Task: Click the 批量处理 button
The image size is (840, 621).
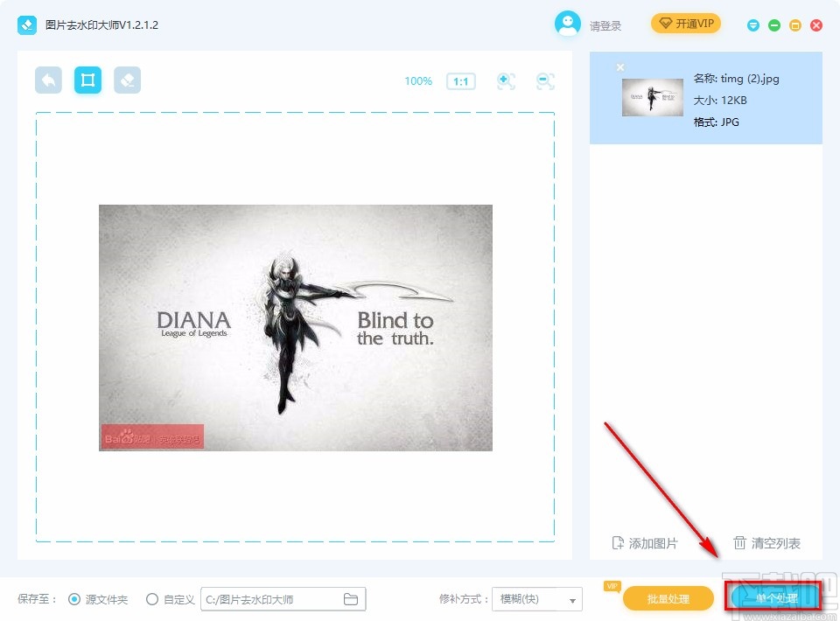Action: [668, 598]
